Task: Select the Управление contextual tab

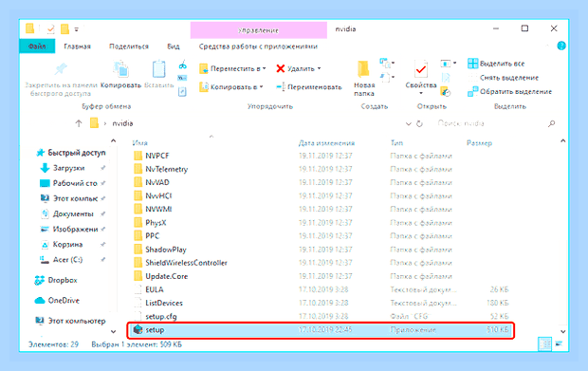Action: tap(258, 30)
